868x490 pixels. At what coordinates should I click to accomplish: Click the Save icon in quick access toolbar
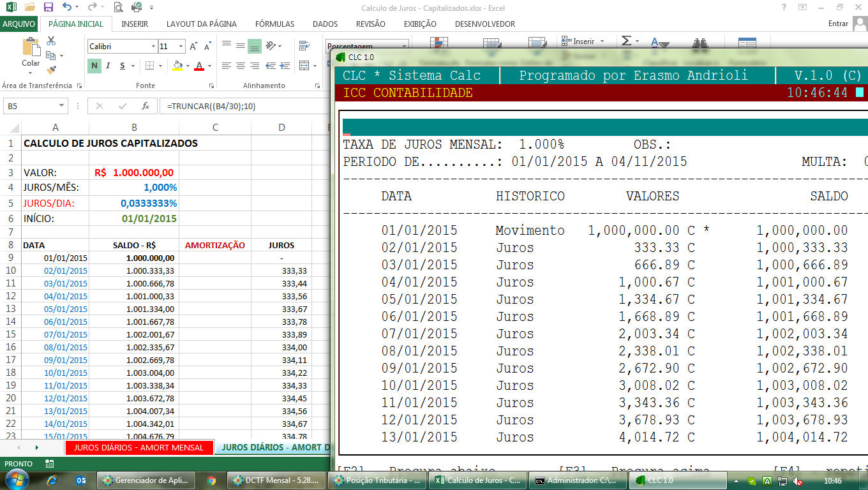coord(49,8)
